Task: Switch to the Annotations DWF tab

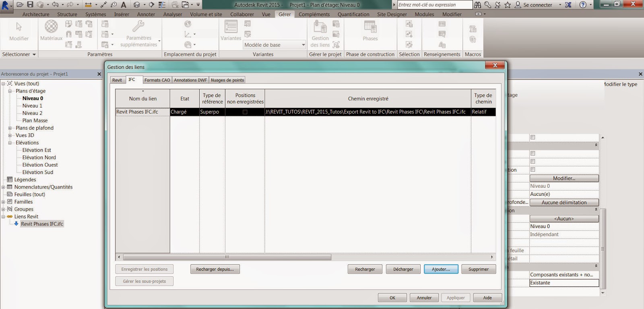Action: (x=190, y=80)
